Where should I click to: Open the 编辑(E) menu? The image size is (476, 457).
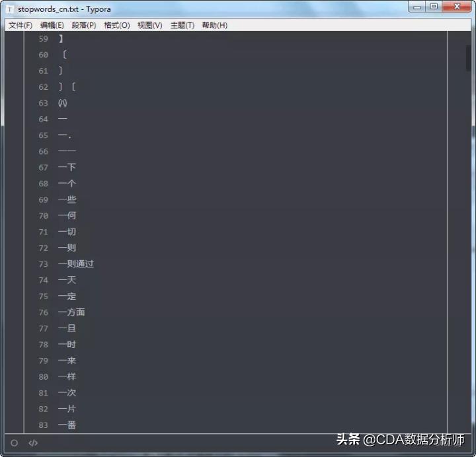coord(52,25)
